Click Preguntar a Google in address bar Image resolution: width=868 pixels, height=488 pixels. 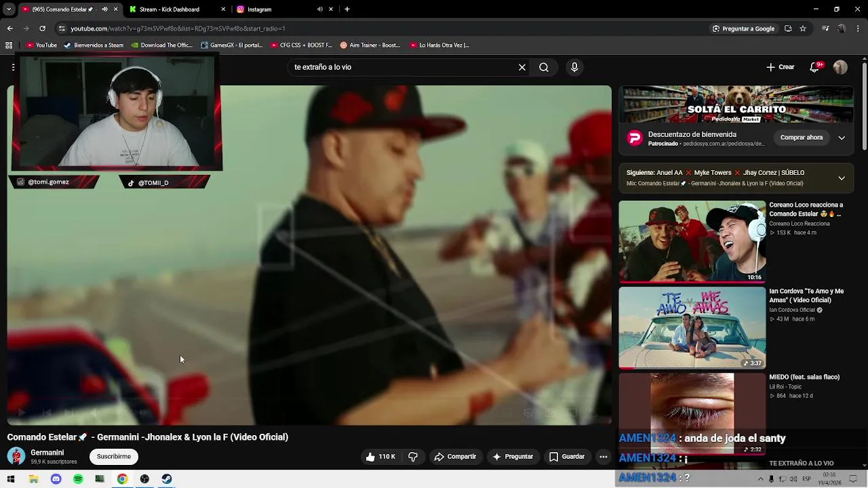pyautogui.click(x=743, y=28)
